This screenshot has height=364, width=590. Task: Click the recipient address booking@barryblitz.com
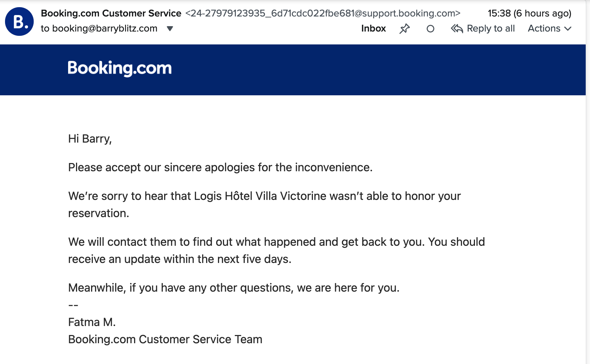tap(105, 29)
